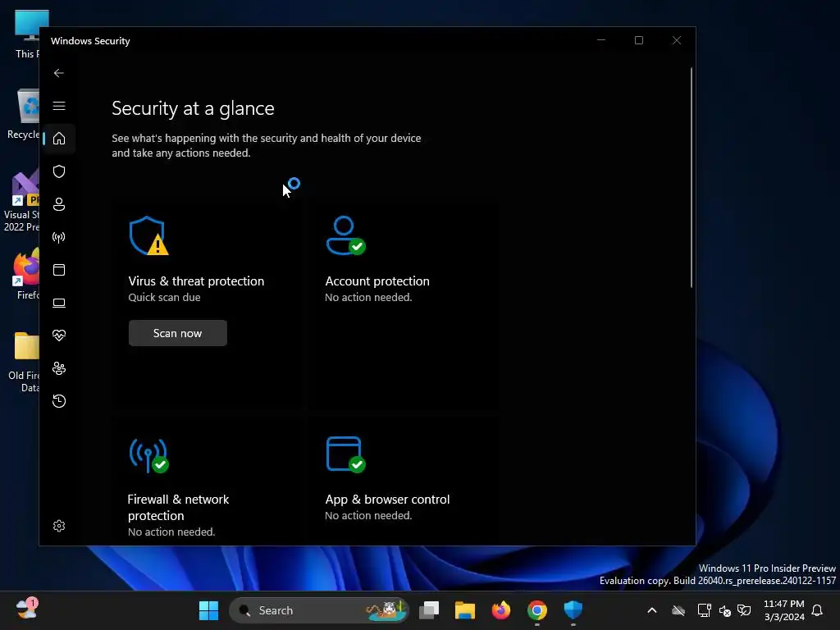Open App & browser control sidebar icon
Viewport: 840px width, 630px height.
pyautogui.click(x=59, y=269)
